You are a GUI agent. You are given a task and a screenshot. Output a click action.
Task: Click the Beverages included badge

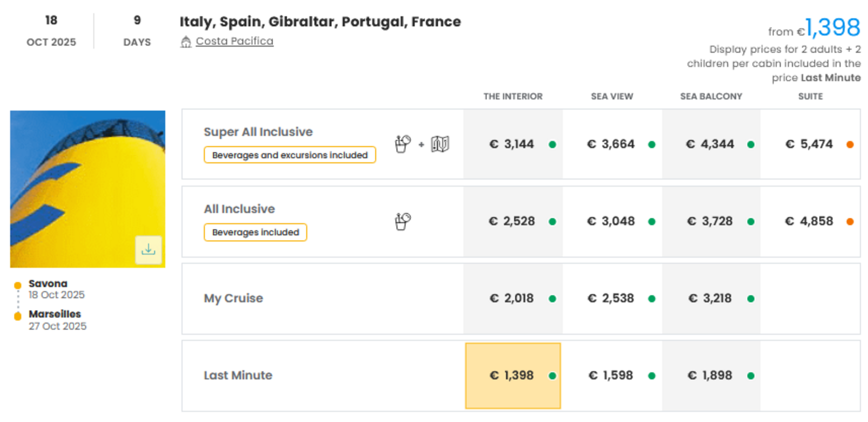[255, 232]
